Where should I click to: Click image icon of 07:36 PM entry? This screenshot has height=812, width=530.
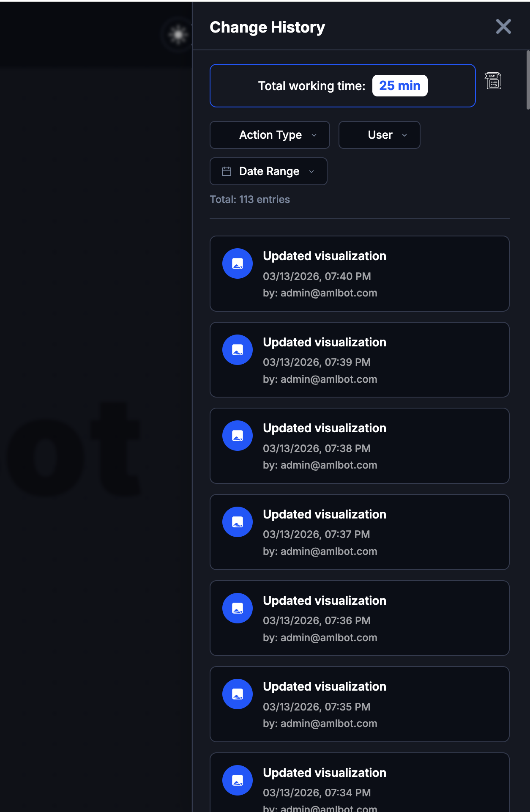[x=238, y=608]
